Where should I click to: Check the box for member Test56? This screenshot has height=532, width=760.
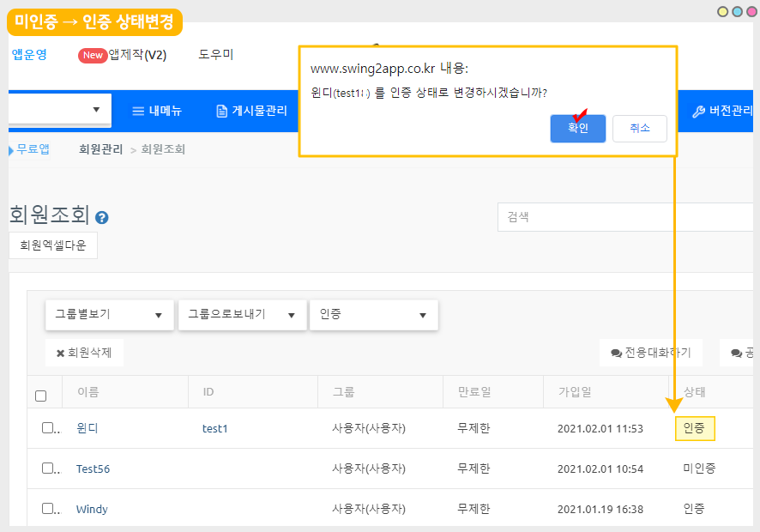click(x=48, y=469)
